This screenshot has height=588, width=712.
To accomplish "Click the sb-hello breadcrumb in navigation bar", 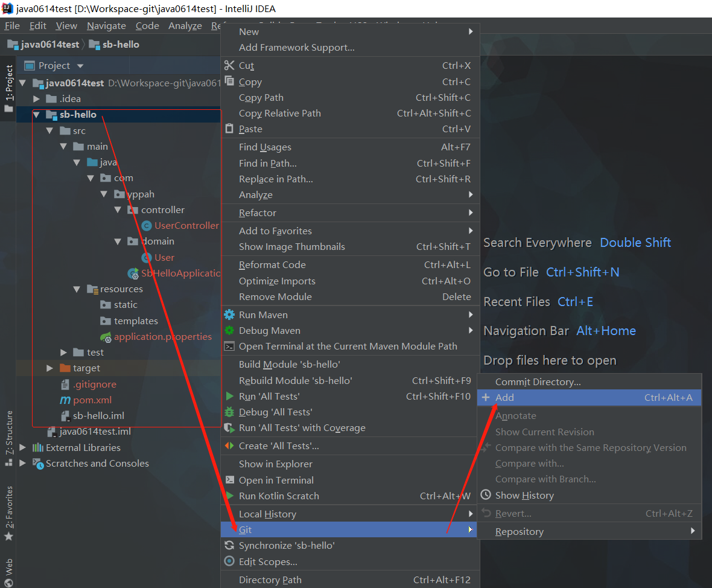I will [121, 45].
